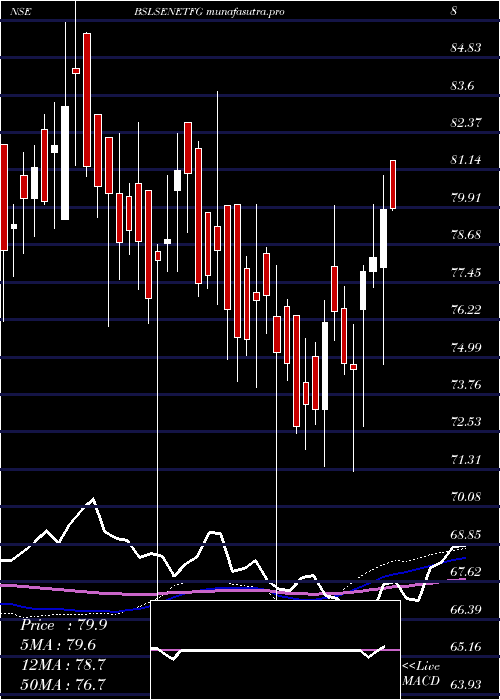Screen dimensions: 500x700
Task: Click the Price : 79.9 readout
Action: pos(63,625)
